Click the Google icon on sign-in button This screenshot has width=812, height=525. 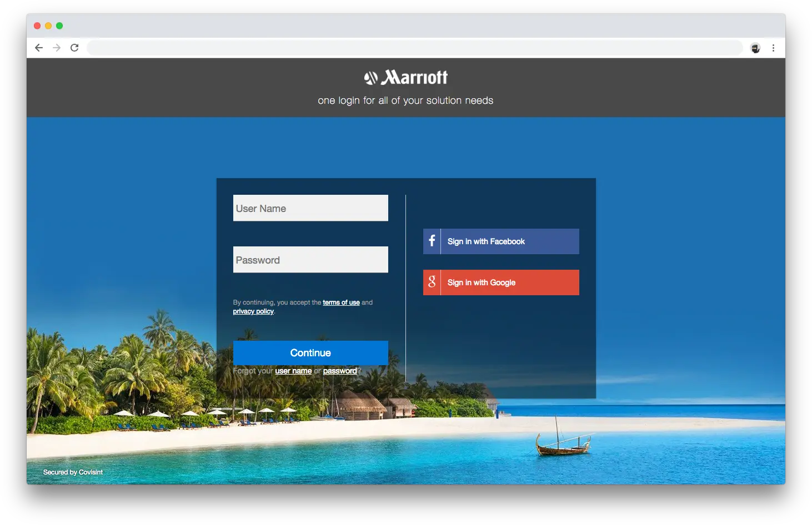pyautogui.click(x=432, y=282)
